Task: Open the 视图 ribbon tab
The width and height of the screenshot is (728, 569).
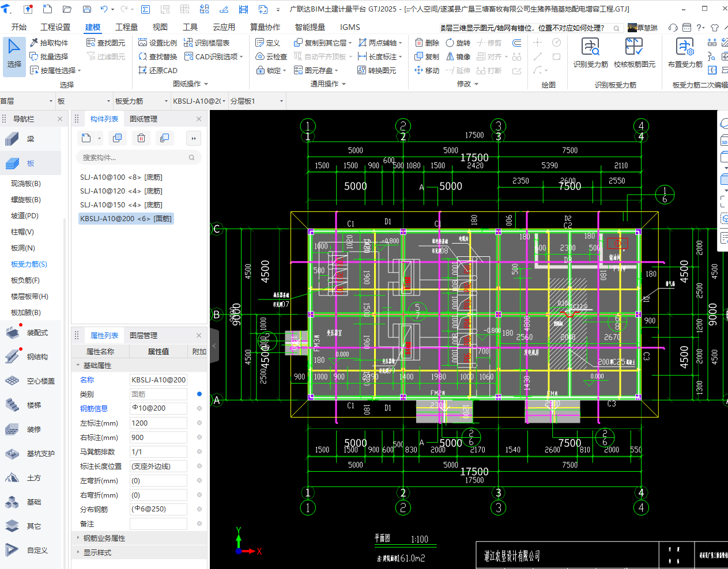Action: 160,27
